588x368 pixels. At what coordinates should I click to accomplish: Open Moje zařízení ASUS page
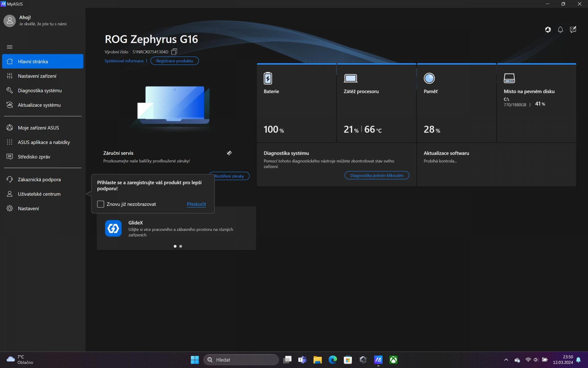click(x=43, y=128)
